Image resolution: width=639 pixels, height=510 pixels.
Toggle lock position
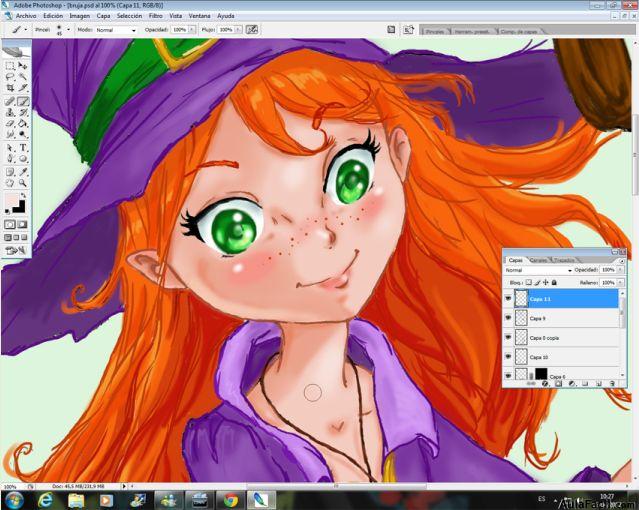pyautogui.click(x=546, y=282)
